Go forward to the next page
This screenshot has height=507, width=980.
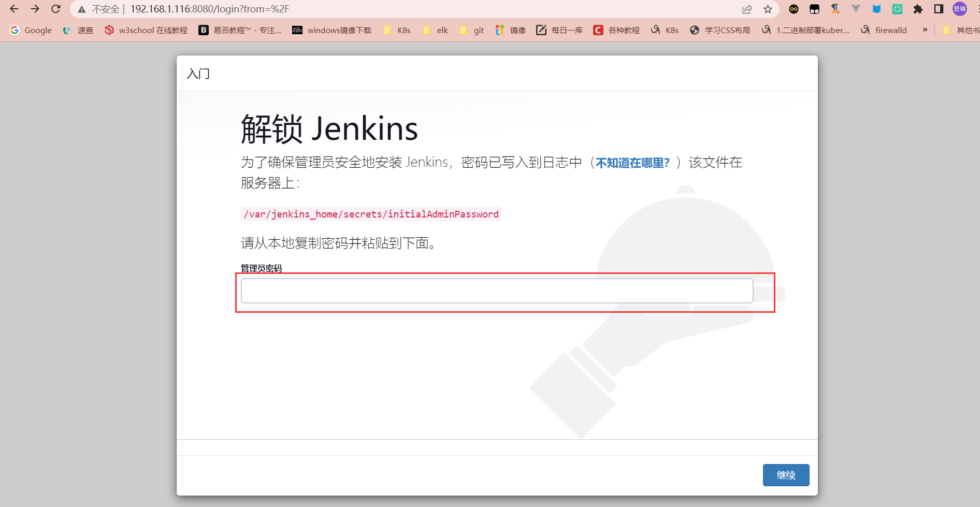point(35,9)
